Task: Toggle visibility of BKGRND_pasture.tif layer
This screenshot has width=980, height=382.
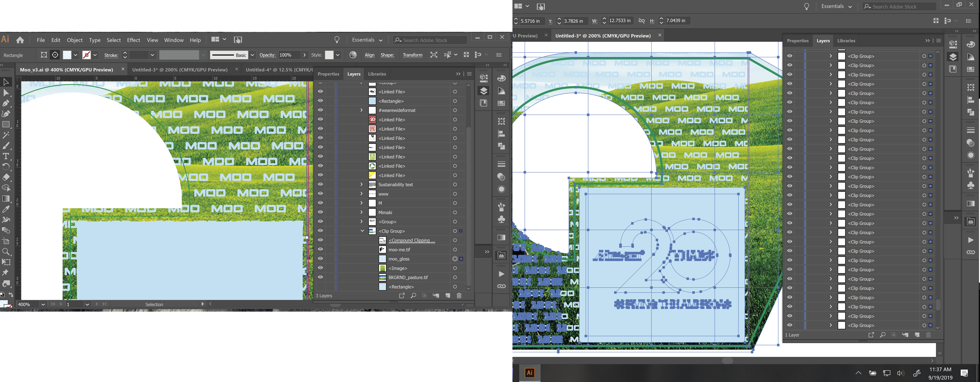Action: click(320, 277)
